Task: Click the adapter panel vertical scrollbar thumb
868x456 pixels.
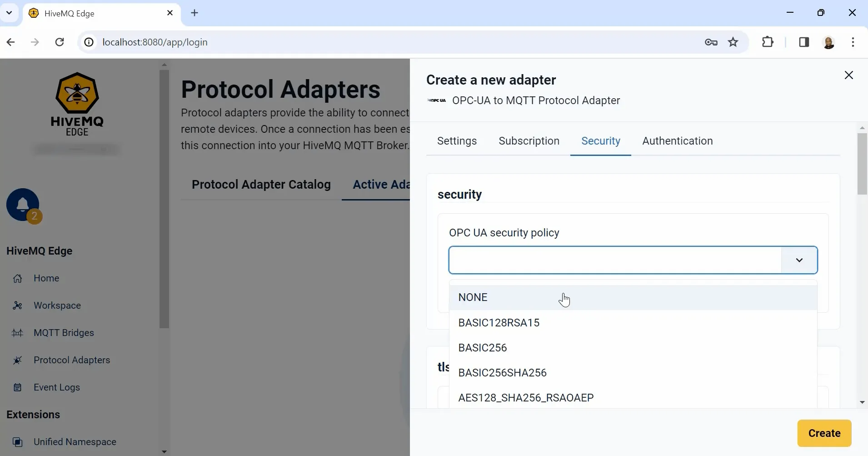Action: (x=862, y=164)
